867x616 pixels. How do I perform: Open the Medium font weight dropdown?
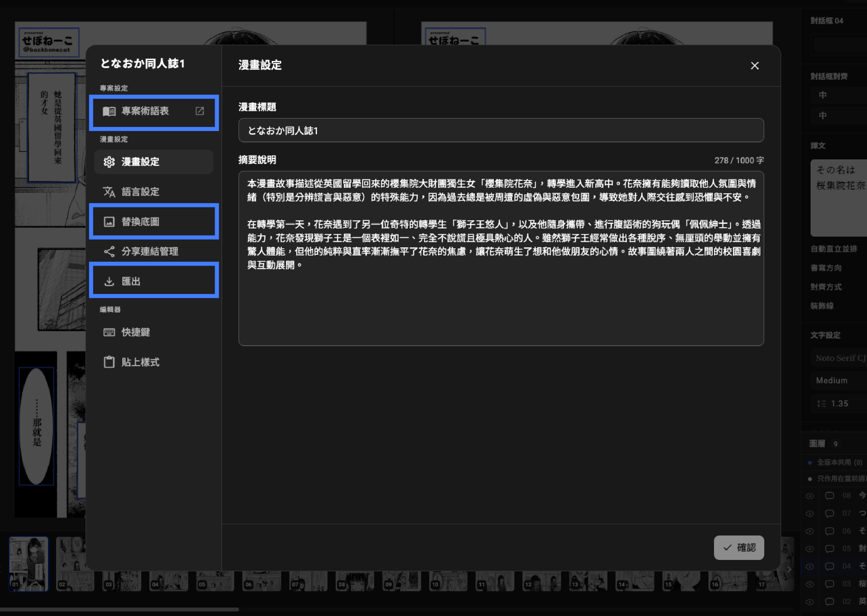[x=839, y=380]
